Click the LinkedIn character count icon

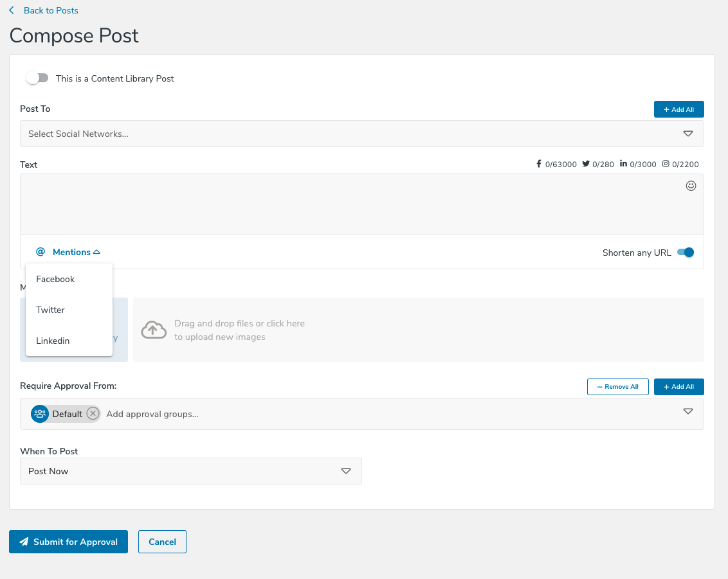pyautogui.click(x=623, y=164)
